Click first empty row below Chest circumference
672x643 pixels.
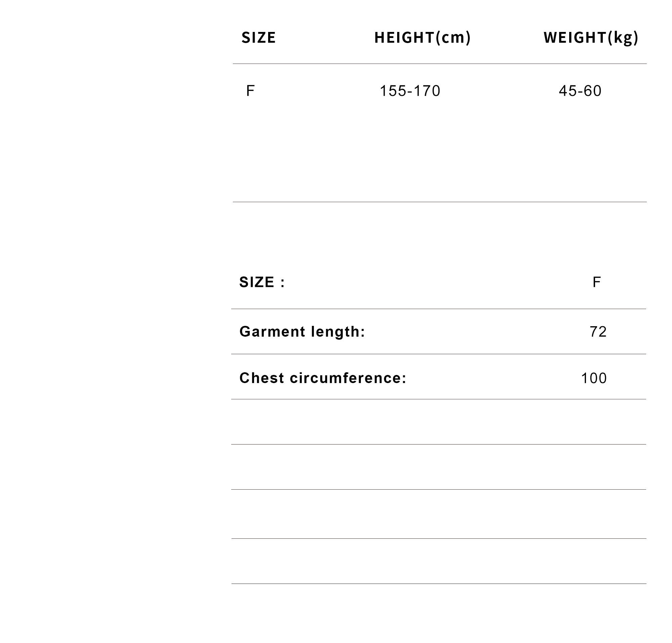[438, 422]
